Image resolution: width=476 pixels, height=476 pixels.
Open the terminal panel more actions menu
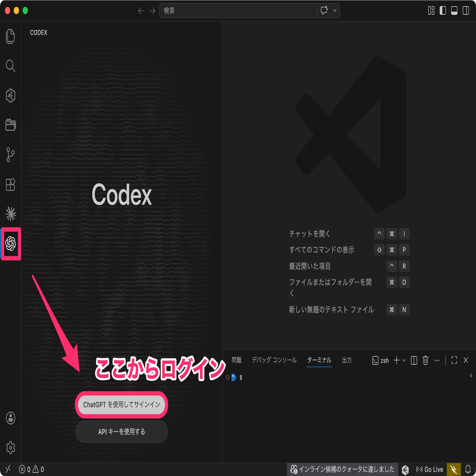[x=437, y=360]
